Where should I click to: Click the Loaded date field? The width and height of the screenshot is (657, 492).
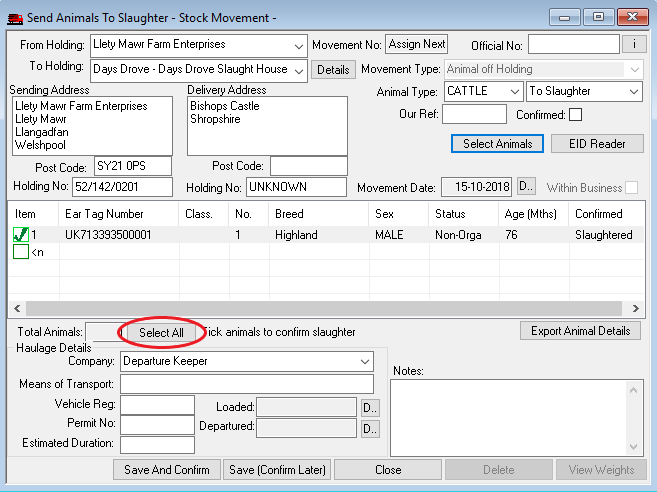tap(306, 407)
